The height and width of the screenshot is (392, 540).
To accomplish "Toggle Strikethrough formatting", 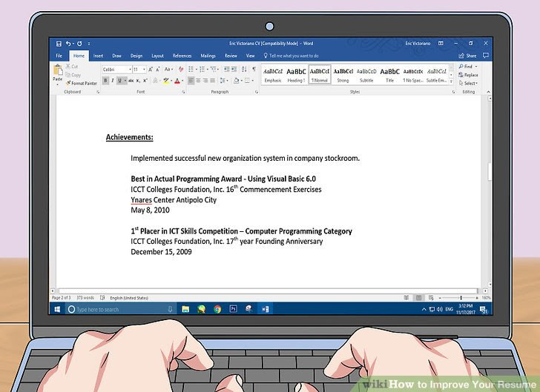I will click(131, 81).
